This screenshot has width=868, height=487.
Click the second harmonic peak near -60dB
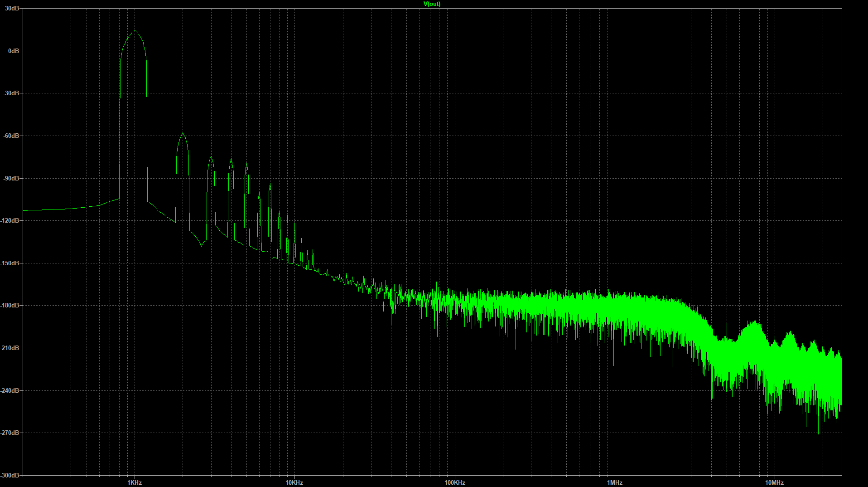(x=183, y=133)
